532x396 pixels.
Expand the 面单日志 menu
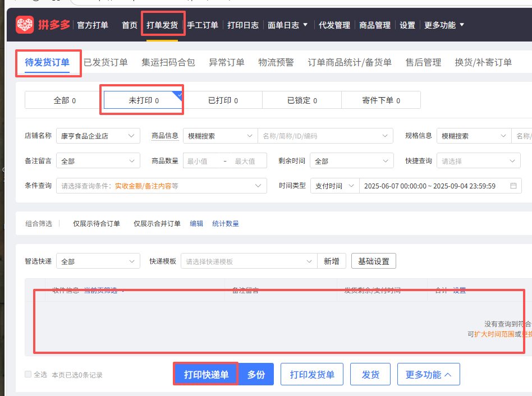click(x=287, y=25)
